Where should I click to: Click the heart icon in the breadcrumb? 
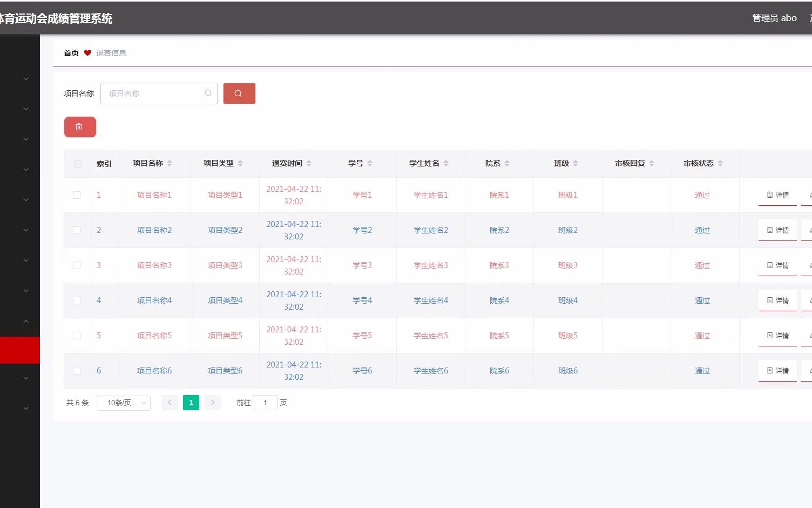coord(87,53)
